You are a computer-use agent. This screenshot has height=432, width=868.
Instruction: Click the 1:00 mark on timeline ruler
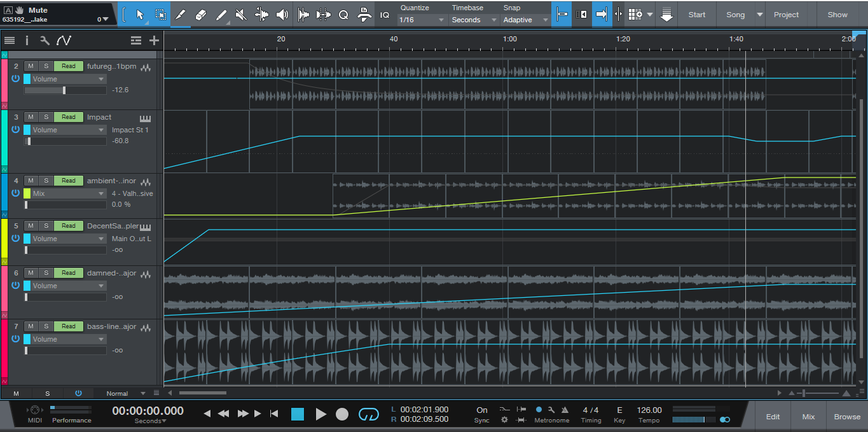tap(509, 39)
